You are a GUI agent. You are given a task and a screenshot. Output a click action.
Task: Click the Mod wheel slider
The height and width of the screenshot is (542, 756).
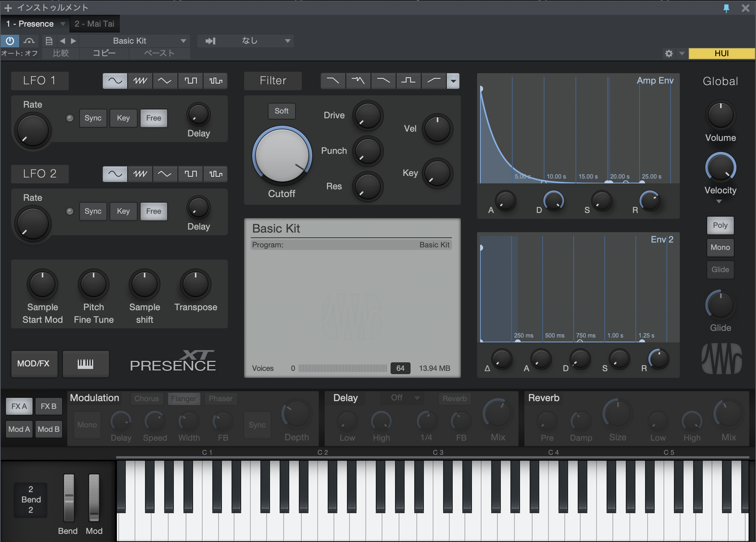point(94,497)
